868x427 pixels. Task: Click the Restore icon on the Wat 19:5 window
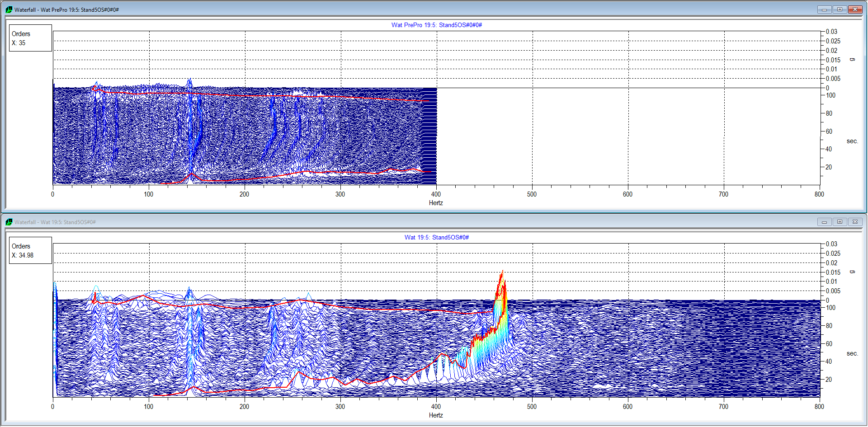point(840,222)
